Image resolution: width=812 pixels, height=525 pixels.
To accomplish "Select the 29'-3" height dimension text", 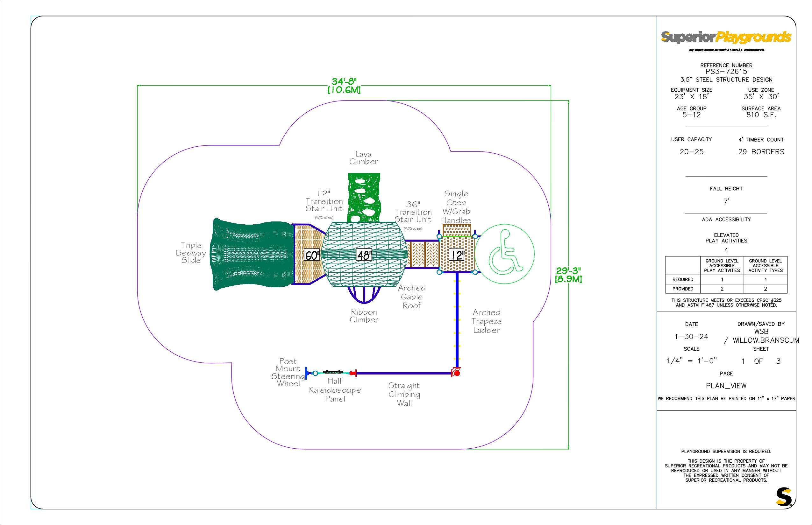I will click(x=568, y=271).
